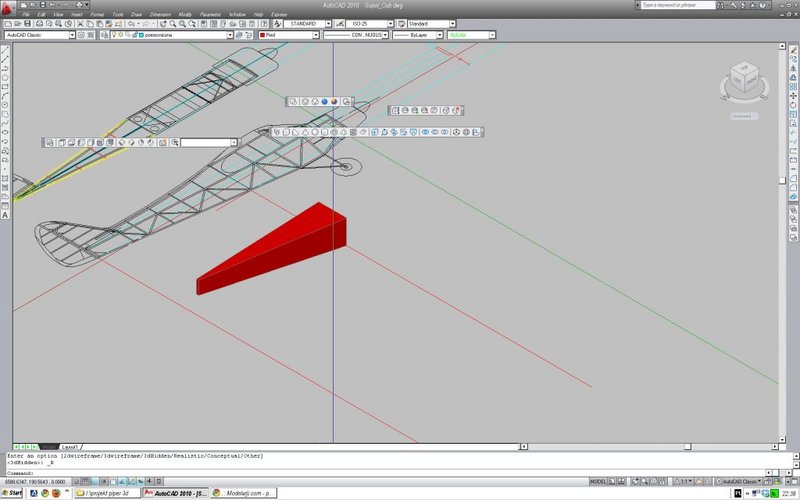
Task: Click the Zoom Realtime magnifier icon
Action: point(172,24)
